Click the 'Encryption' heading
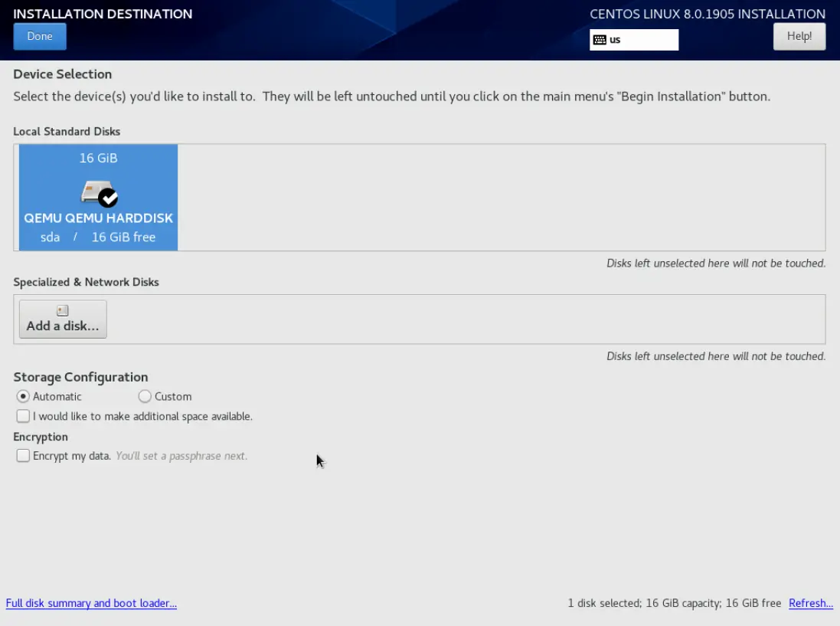The width and height of the screenshot is (840, 626). [40, 437]
